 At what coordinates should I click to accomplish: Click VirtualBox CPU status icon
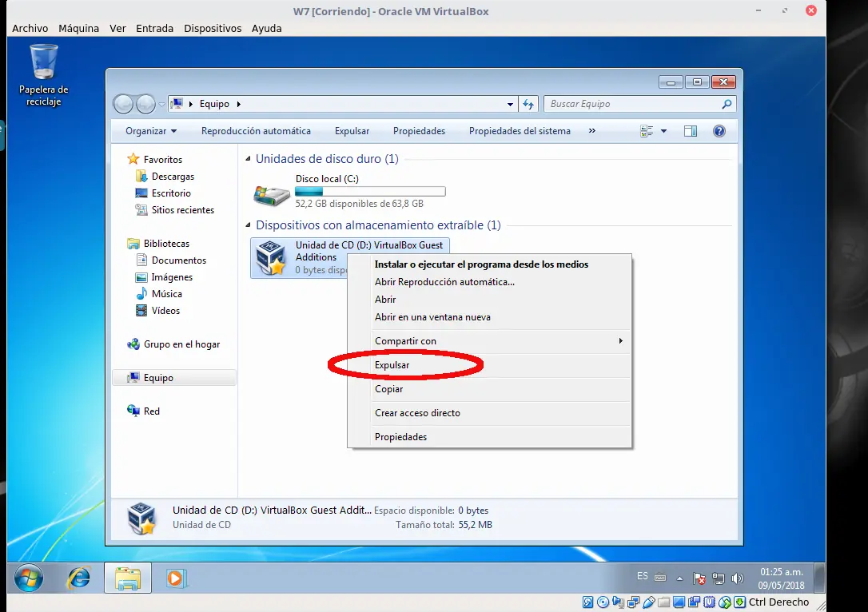click(x=709, y=602)
